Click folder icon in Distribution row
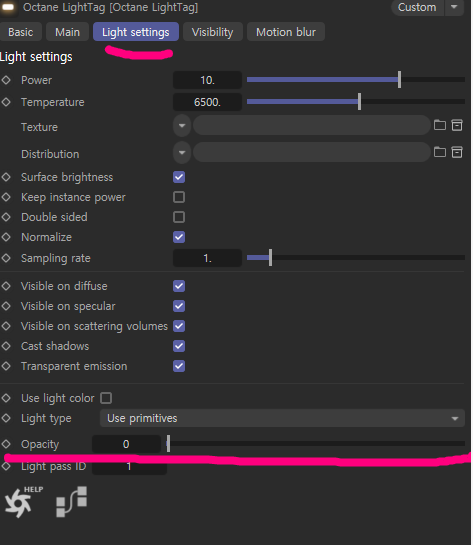The width and height of the screenshot is (473, 545). 440,152
